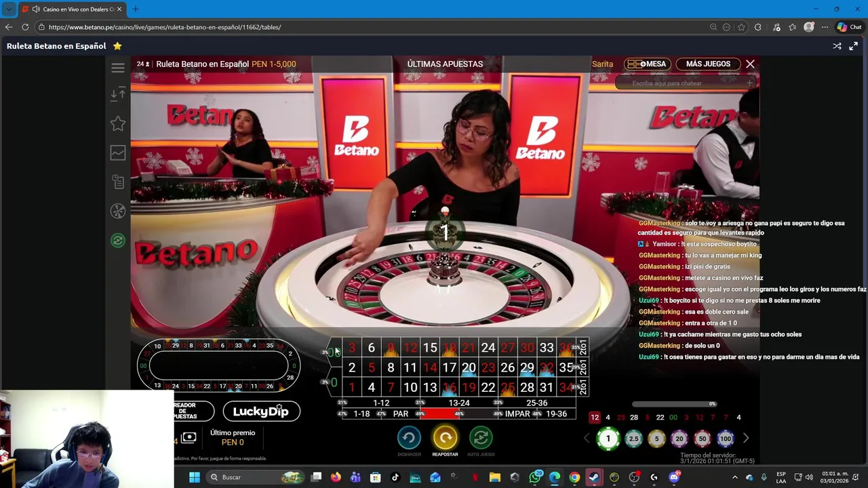Open Steam from the taskbar

tap(594, 477)
